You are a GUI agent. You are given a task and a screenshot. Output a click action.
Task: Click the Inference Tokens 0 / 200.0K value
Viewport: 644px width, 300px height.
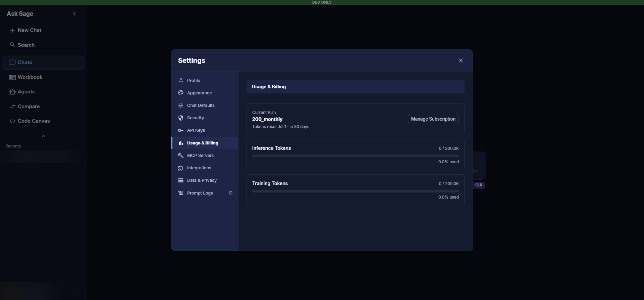pos(449,148)
